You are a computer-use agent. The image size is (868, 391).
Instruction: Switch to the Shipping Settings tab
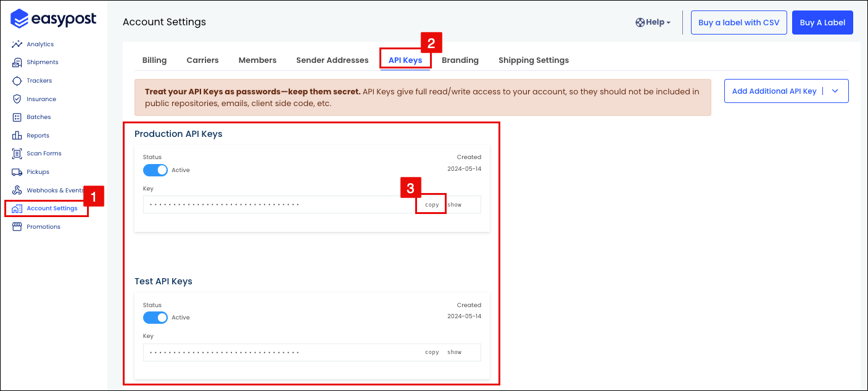(534, 60)
